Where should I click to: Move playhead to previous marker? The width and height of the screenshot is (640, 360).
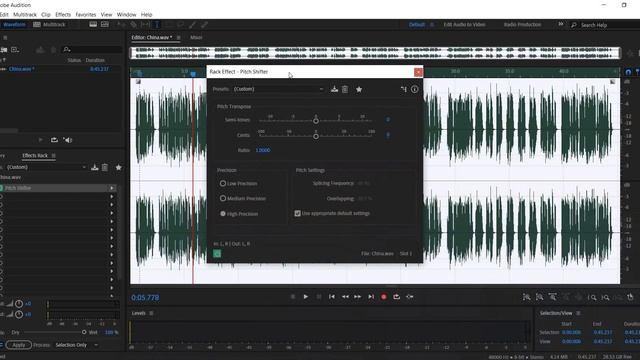(331, 297)
